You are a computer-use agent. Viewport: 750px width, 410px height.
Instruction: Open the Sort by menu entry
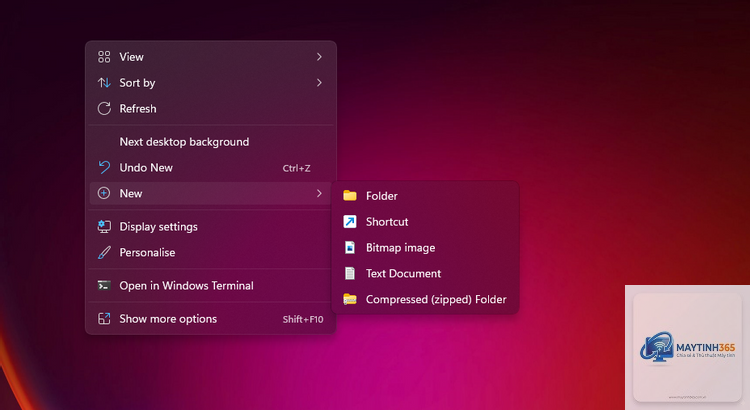(210, 83)
